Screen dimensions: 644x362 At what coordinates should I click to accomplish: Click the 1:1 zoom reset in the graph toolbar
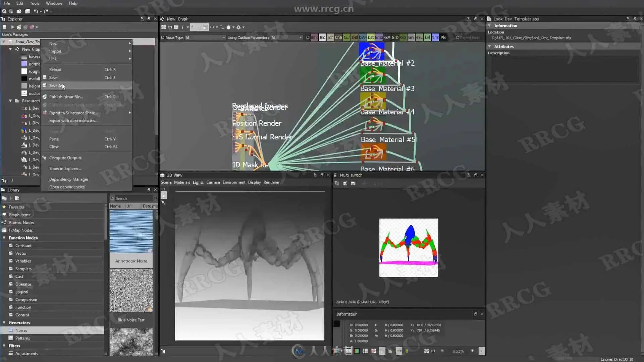coord(170,27)
